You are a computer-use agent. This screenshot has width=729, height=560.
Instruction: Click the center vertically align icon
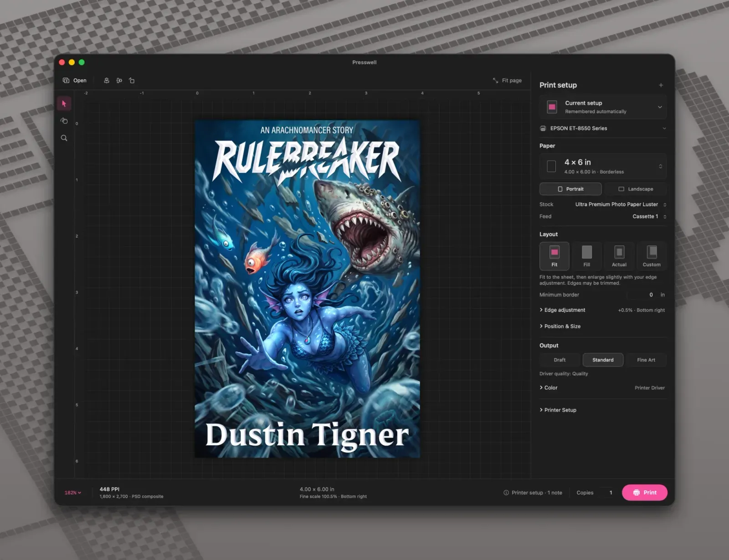[x=119, y=81]
